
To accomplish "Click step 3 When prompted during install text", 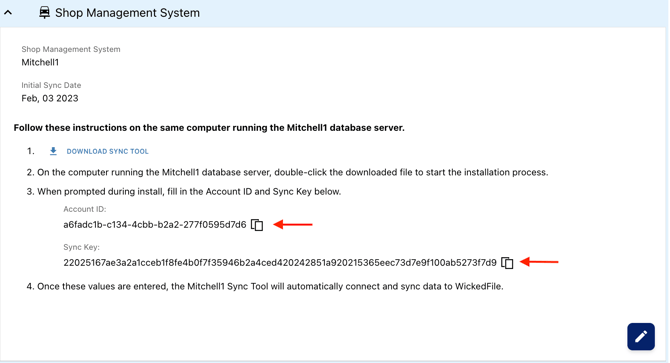I will 184,192.
